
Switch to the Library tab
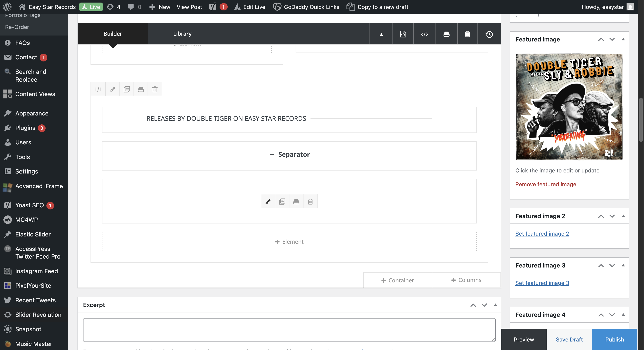pos(182,34)
